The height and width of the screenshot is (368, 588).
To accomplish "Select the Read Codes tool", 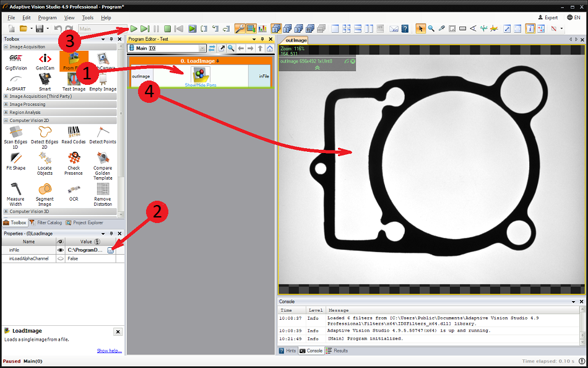I will 74,134.
